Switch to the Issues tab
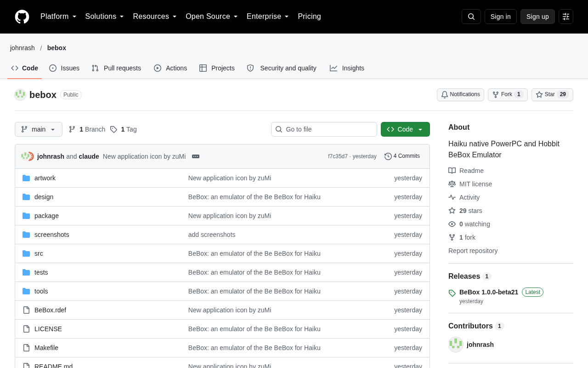The height and width of the screenshot is (368, 588). coord(64,68)
